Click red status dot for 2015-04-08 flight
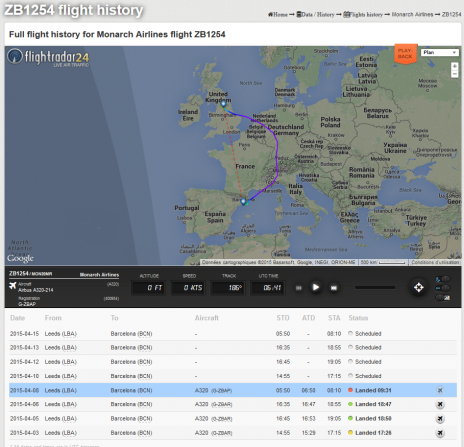The image size is (464, 447). coord(350,390)
